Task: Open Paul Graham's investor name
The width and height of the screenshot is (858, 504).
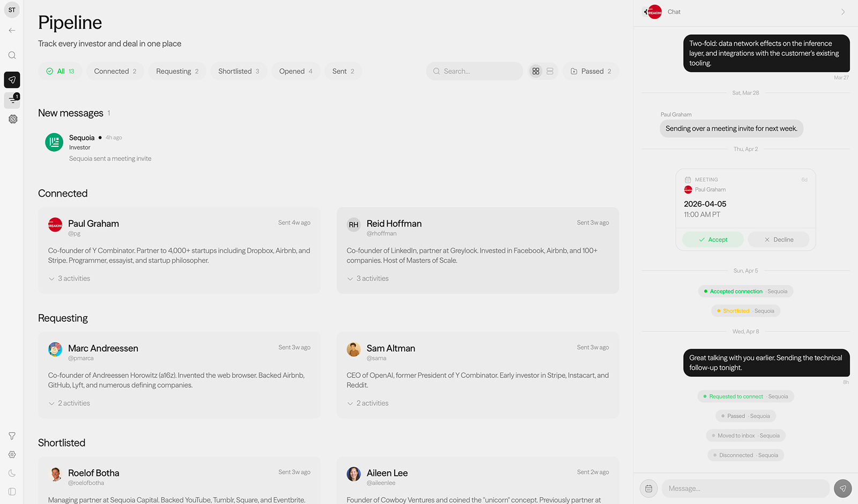Action: (x=94, y=224)
